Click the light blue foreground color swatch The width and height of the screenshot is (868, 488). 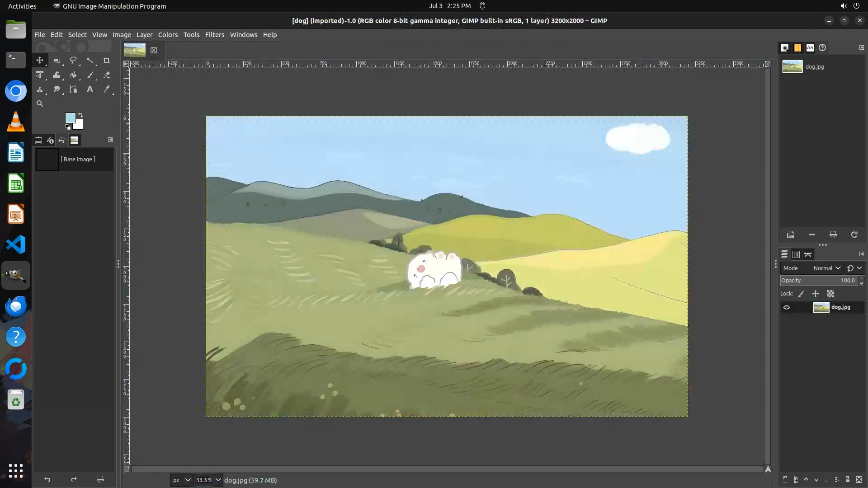pyautogui.click(x=70, y=118)
